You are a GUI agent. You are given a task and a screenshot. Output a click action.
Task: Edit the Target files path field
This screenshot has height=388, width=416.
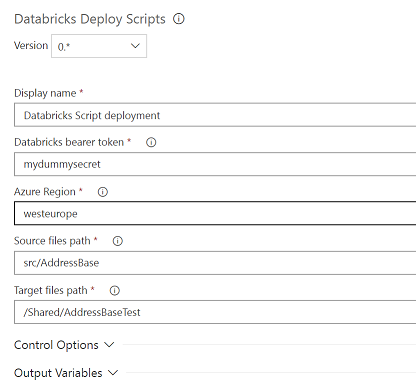point(215,312)
